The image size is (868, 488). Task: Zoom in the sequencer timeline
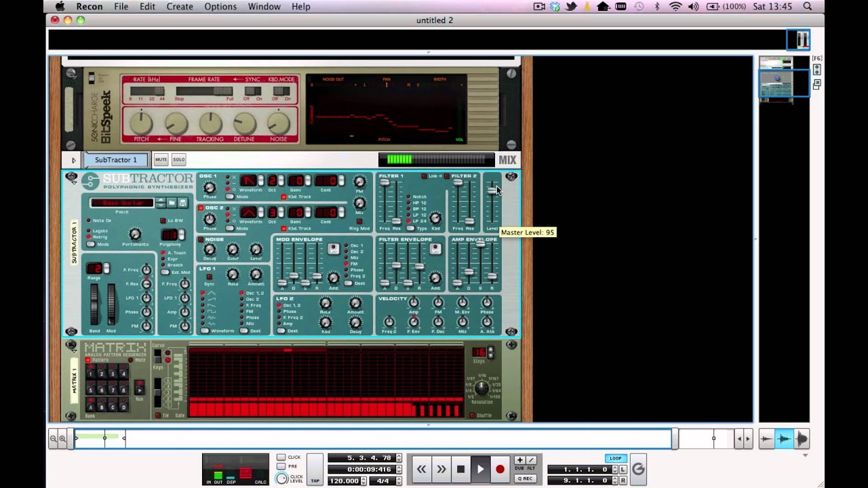[62, 439]
